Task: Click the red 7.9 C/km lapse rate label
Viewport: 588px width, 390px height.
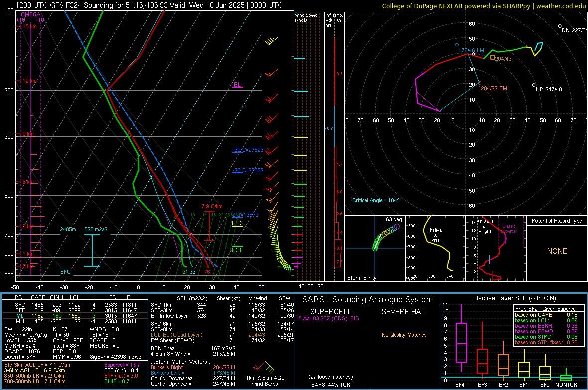Action: pos(212,207)
